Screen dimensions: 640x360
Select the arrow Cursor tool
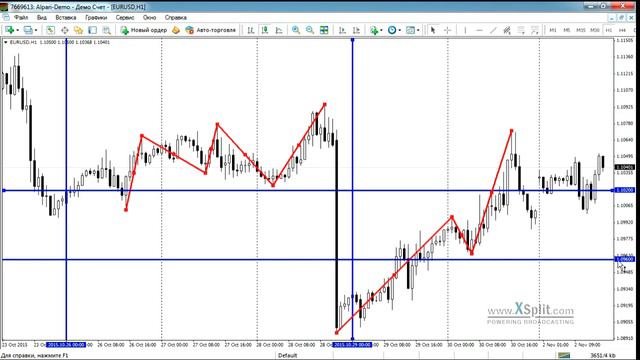[x=433, y=30]
